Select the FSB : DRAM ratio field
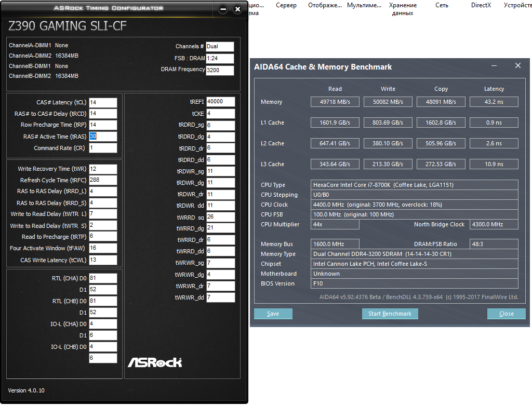The width and height of the screenshot is (532, 407). pos(220,58)
